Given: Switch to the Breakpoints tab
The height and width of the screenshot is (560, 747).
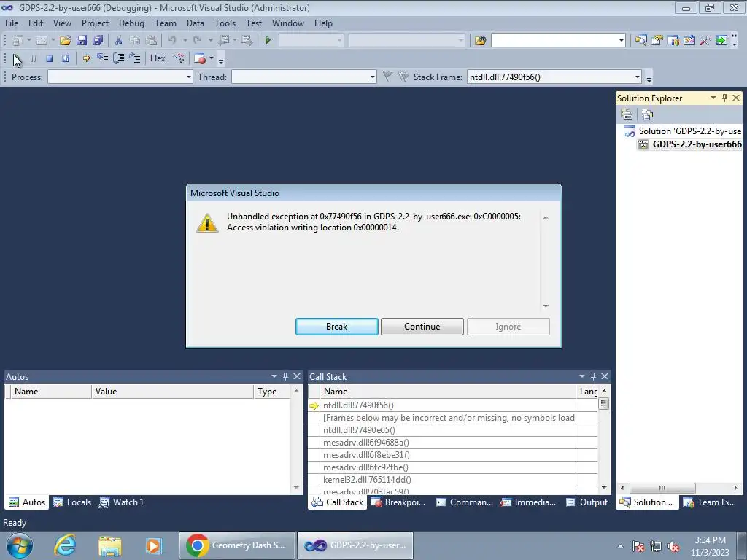Looking at the screenshot, I should pos(398,502).
